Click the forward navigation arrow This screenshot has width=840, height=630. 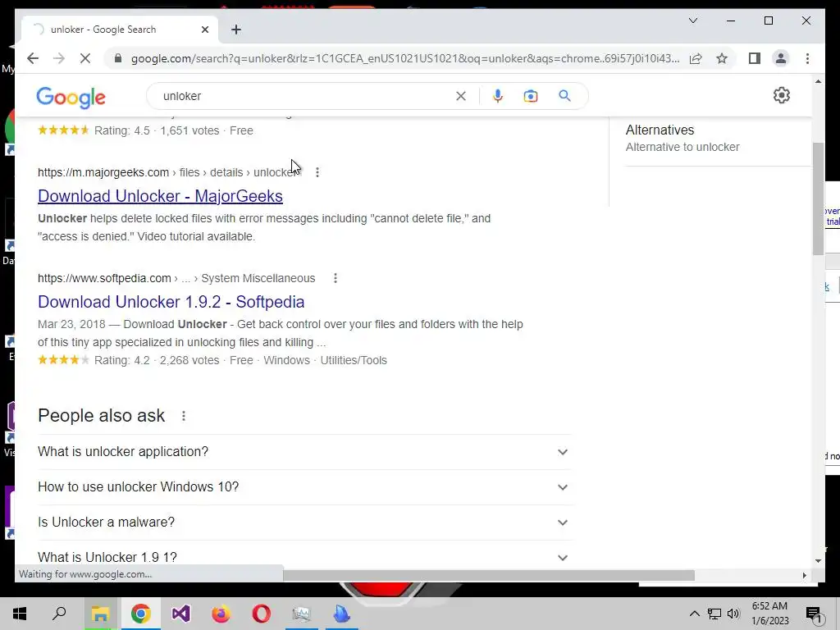coord(59,58)
